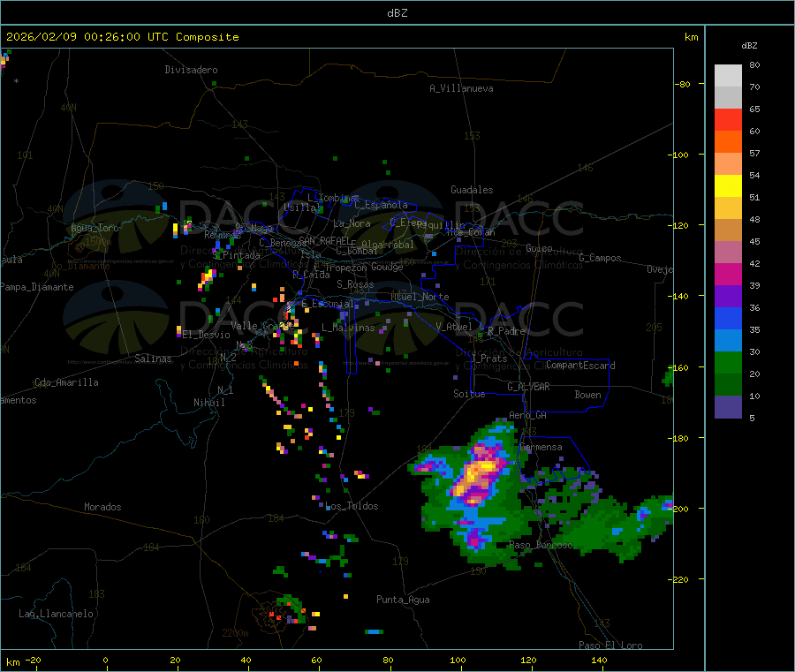795x672 pixels.
Task: Click the timestamp 2026/02/09 00:26:00 UTC Composite
Action: point(122,37)
